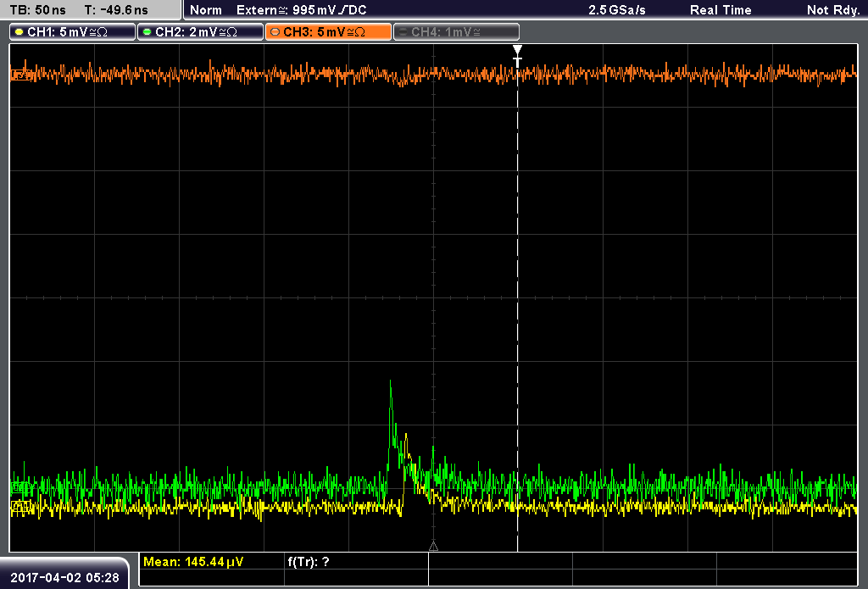This screenshot has height=589, width=868.
Task: Click the yellow dot on the CH1 tab
Action: tap(19, 32)
